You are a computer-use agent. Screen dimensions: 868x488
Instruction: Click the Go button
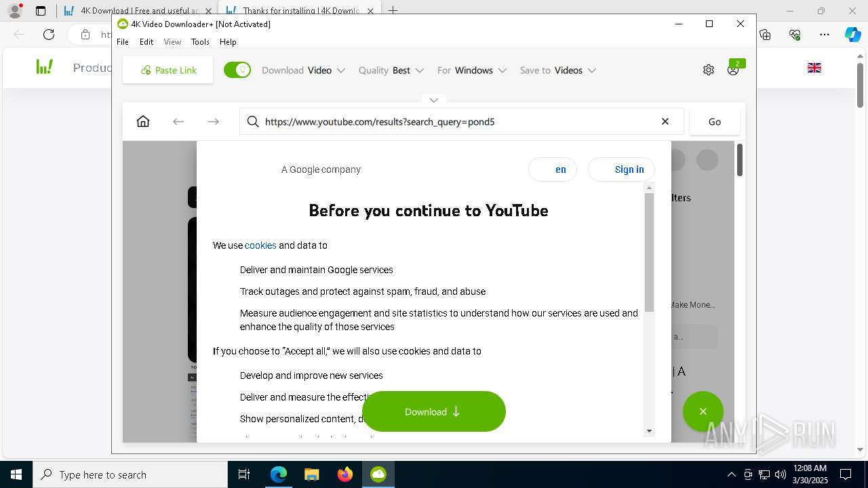715,121
